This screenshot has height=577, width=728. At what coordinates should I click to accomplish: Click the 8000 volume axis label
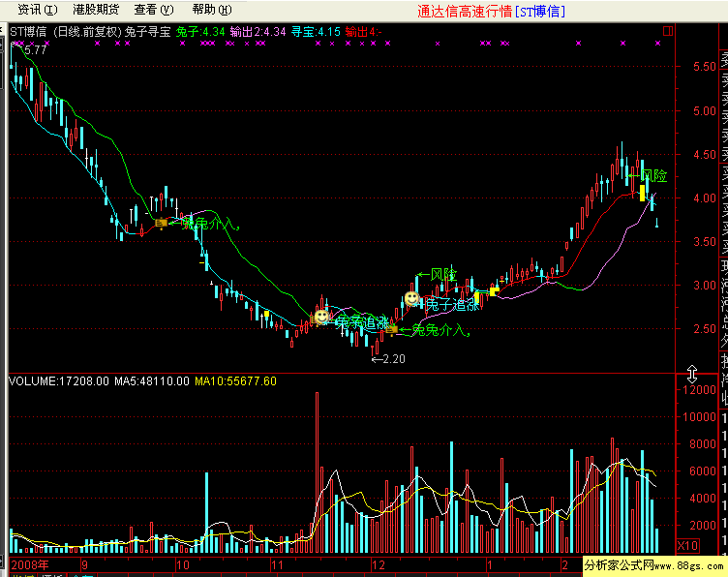[703, 443]
